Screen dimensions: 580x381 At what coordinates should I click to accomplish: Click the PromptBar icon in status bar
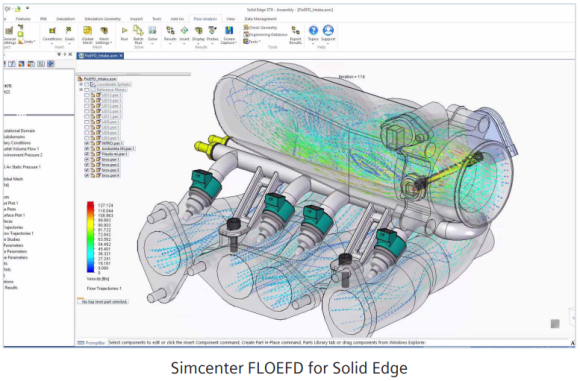(x=81, y=343)
